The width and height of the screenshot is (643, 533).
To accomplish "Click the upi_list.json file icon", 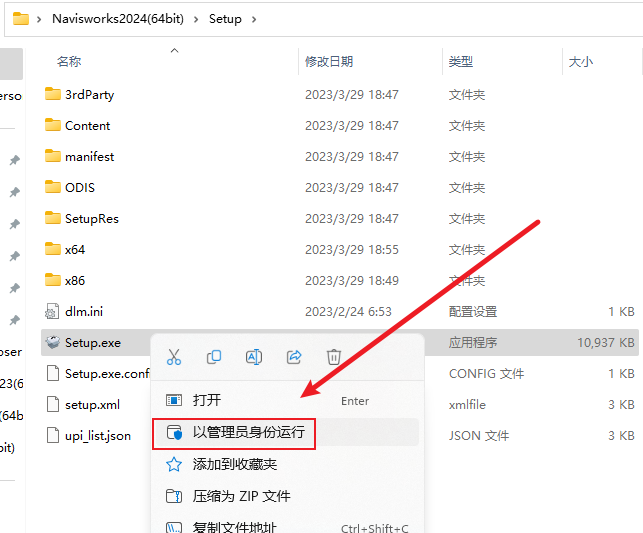I will tap(52, 435).
